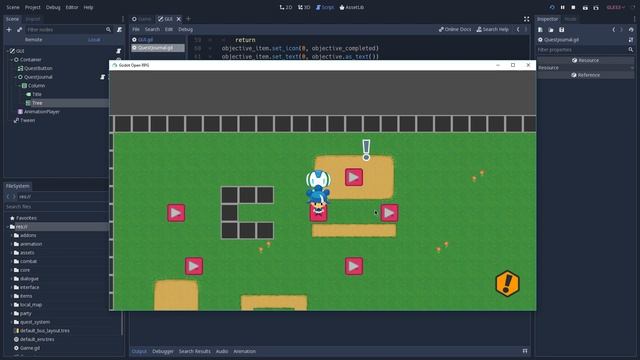Click Search Help in the script editor
640x360 pixels.
click(493, 29)
